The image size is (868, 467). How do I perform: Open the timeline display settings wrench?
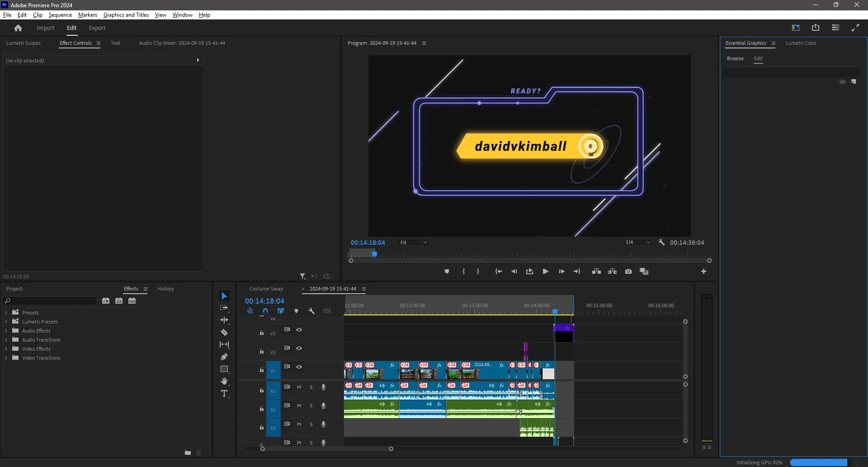point(312,311)
